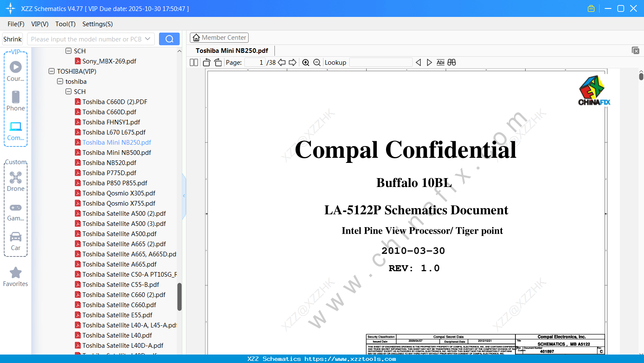Image resolution: width=644 pixels, height=363 pixels.
Task: Open Toshiba Satellite A665.pdf
Action: [x=120, y=264]
